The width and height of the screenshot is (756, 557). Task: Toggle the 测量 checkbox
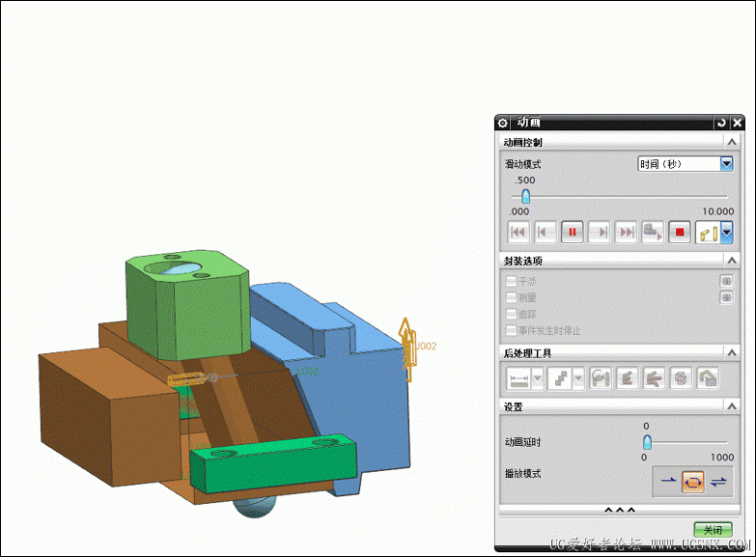[511, 297]
